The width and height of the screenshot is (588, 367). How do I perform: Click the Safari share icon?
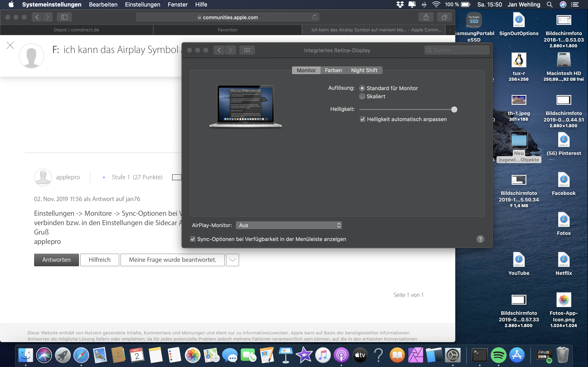(426, 17)
